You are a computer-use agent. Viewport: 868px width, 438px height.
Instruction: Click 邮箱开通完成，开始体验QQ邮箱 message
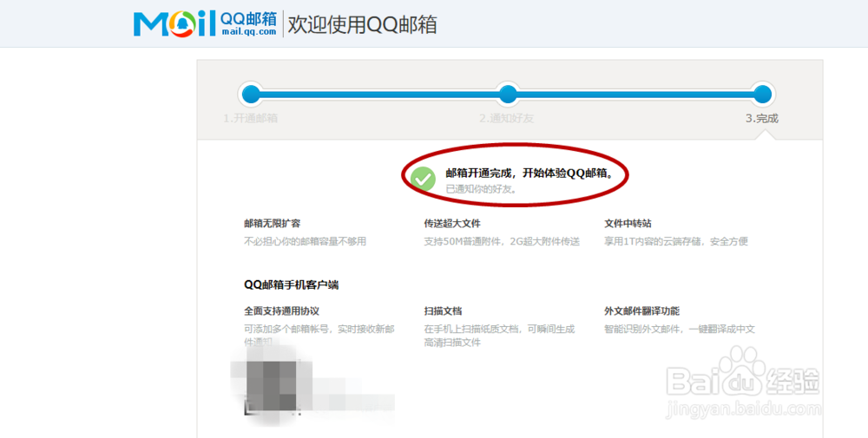point(529,173)
